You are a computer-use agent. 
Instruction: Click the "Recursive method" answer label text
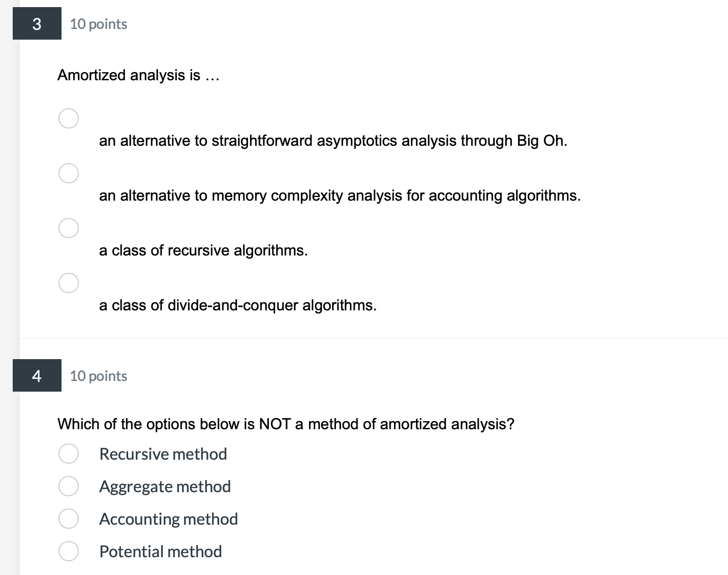(163, 454)
